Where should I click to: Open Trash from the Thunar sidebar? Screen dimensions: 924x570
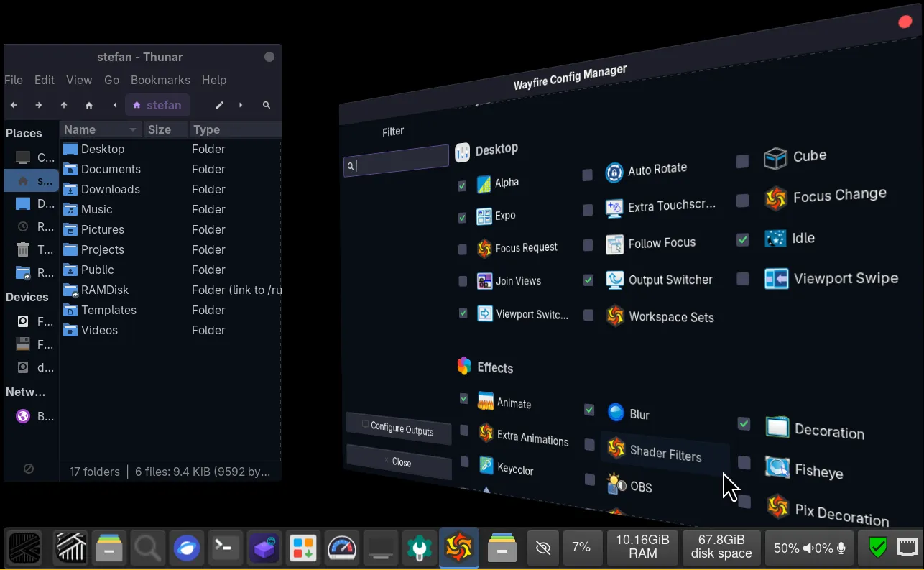[32, 249]
